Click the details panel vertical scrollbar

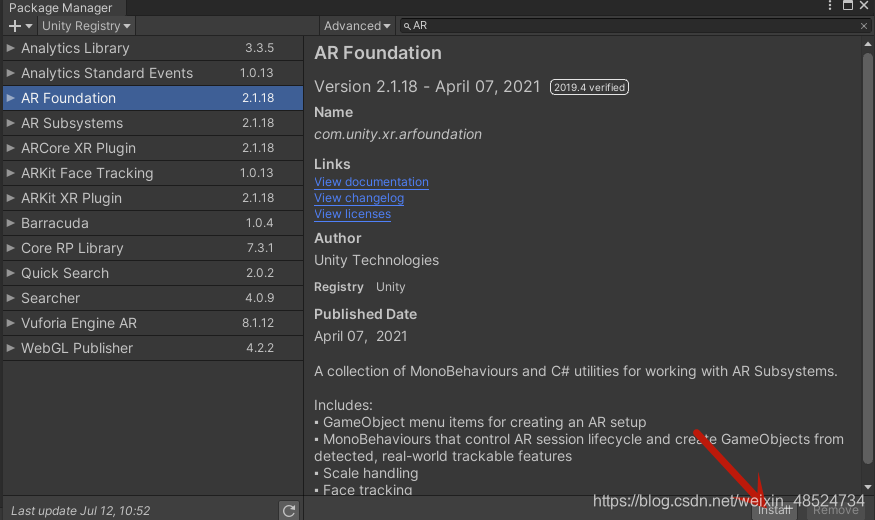click(867, 258)
